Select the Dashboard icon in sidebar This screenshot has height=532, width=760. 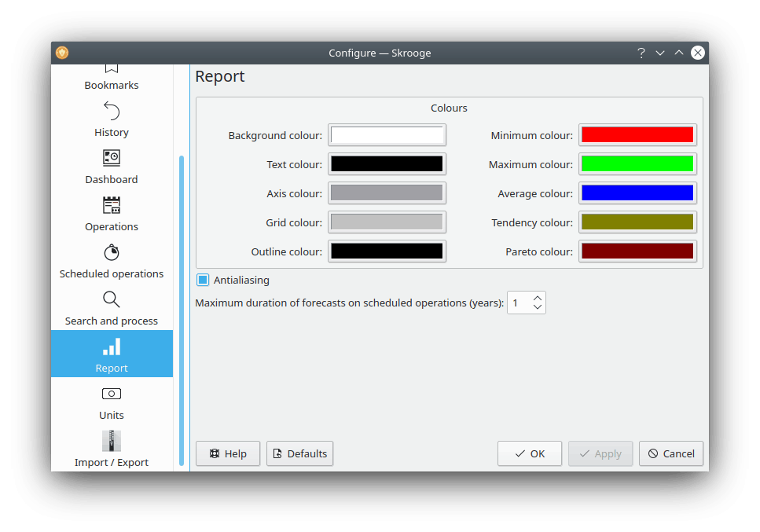112,158
